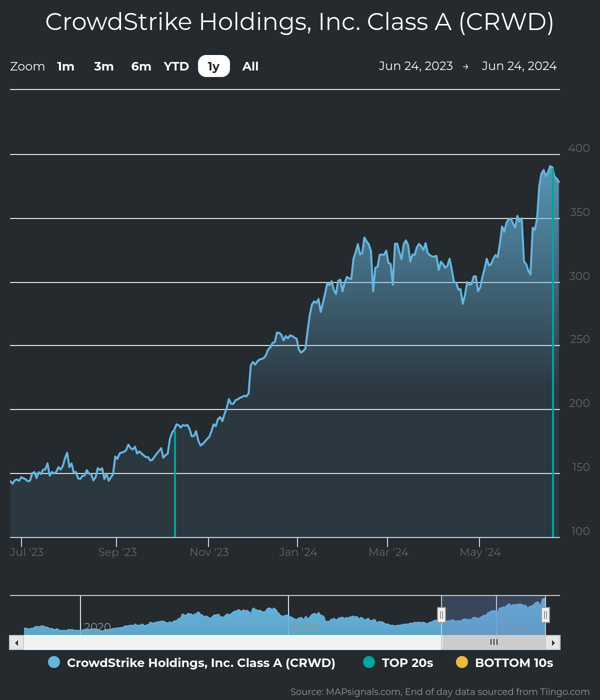The height and width of the screenshot is (700, 600).
Task: Click the TOP 20s legend label
Action: (407, 663)
